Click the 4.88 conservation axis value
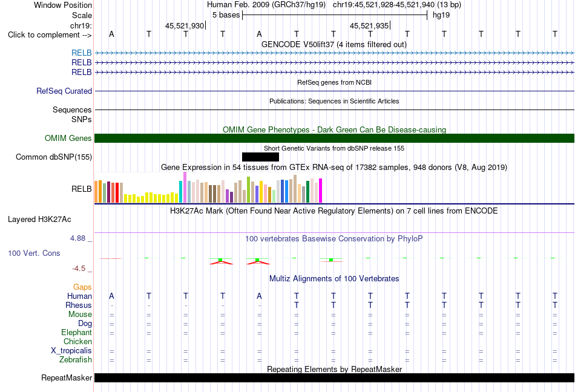The width and height of the screenshot is (575, 392). (77, 238)
